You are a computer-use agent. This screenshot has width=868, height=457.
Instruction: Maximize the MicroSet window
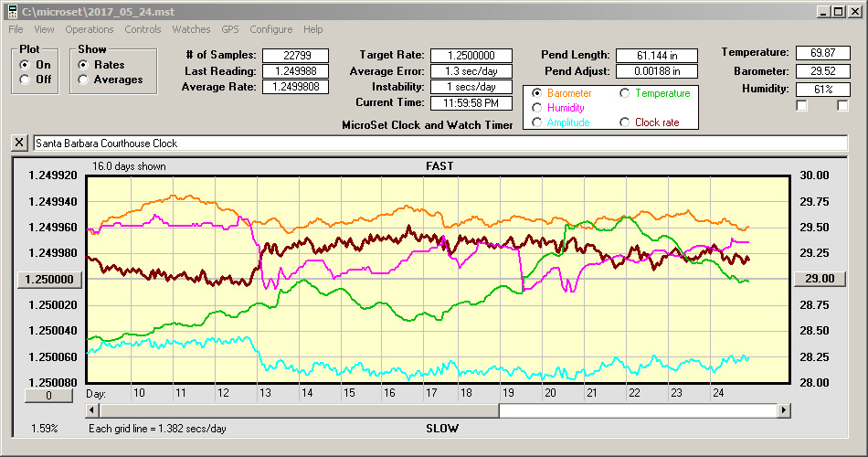(839, 11)
